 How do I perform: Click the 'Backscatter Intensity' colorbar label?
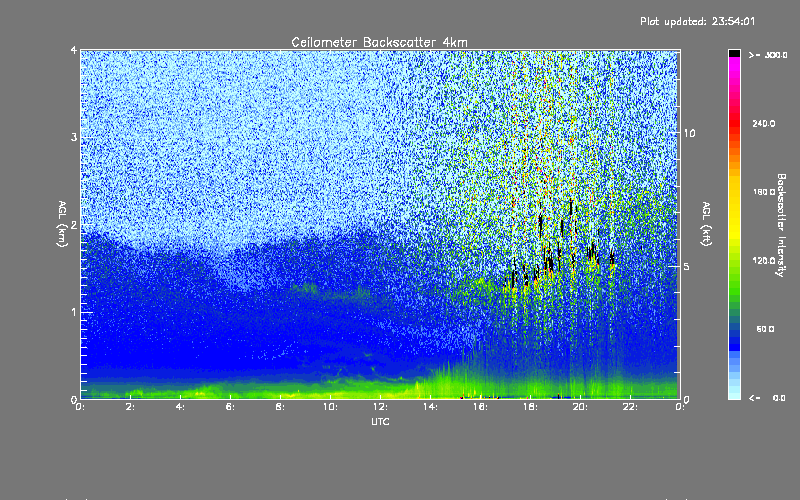click(x=781, y=225)
